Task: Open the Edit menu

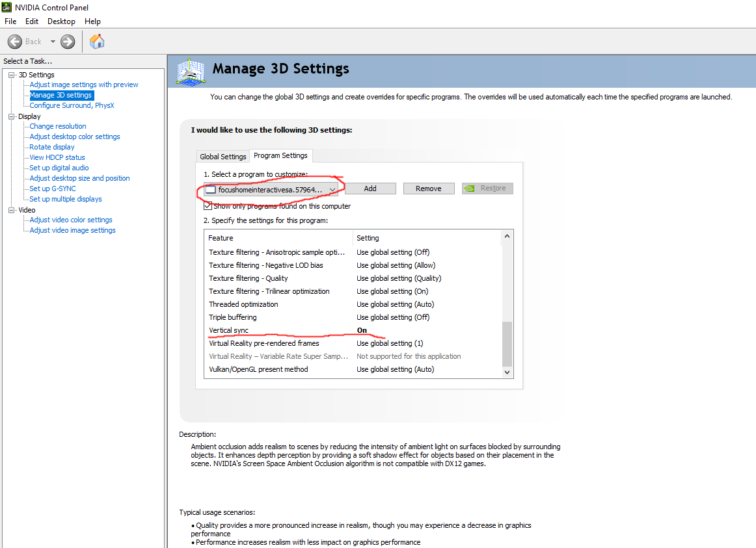Action: (32, 21)
